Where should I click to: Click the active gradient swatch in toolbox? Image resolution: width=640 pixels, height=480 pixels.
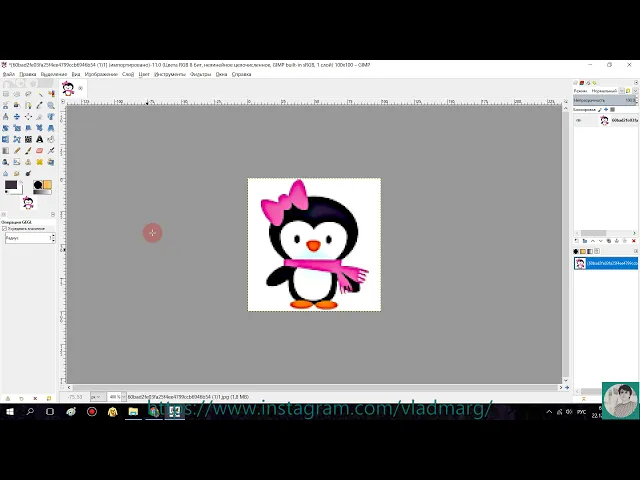coord(42,192)
